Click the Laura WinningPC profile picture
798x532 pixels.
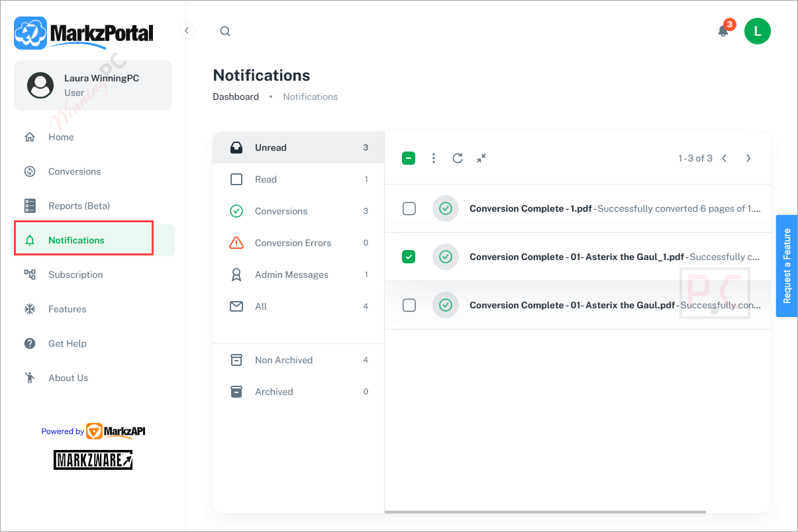coord(40,85)
